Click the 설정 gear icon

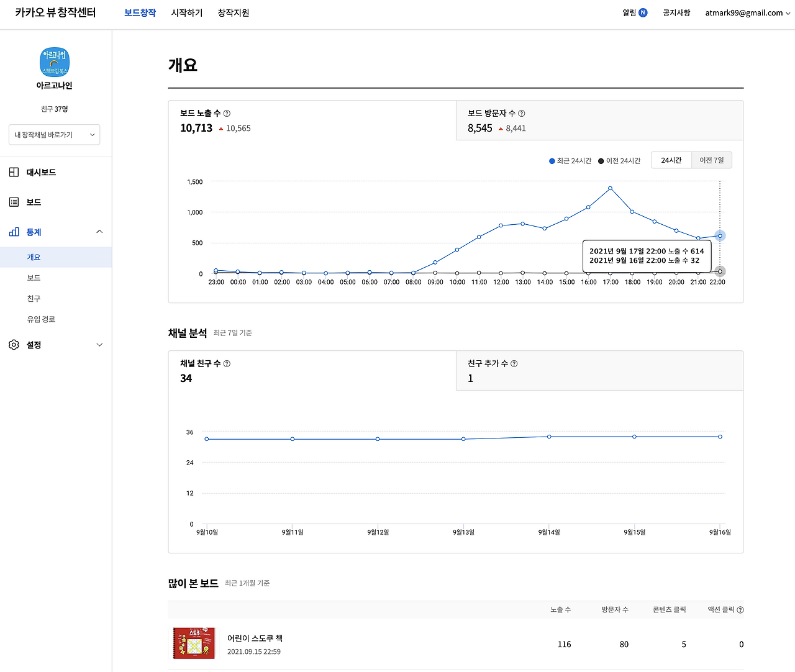click(14, 345)
